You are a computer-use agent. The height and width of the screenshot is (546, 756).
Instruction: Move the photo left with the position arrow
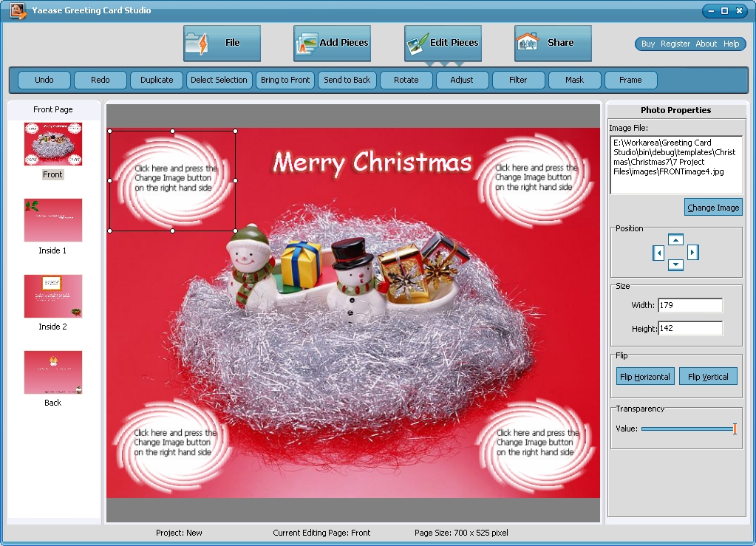pyautogui.click(x=658, y=253)
